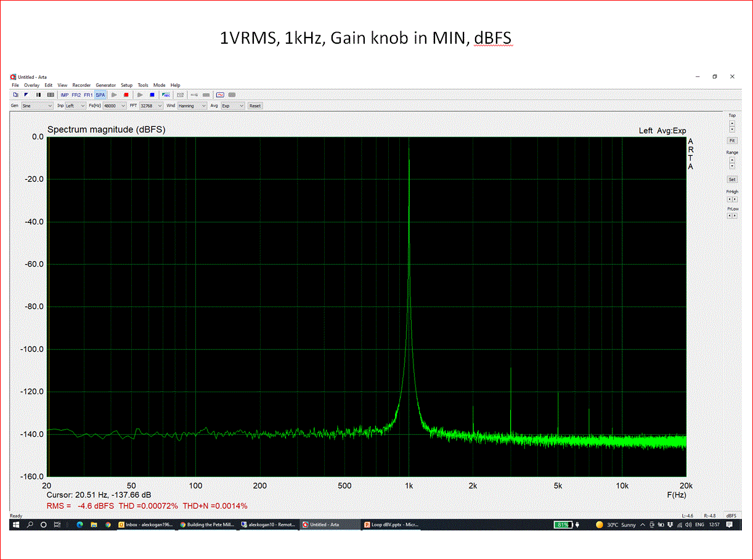The image size is (753, 560).
Task: Switch to FR1 frequency response mode
Action: tap(88, 95)
